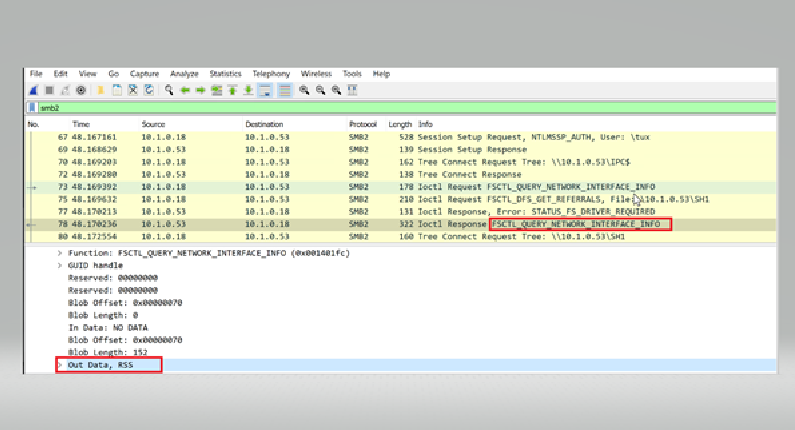Toggle packet list colorization
The height and width of the screenshot is (430, 795).
click(x=284, y=90)
